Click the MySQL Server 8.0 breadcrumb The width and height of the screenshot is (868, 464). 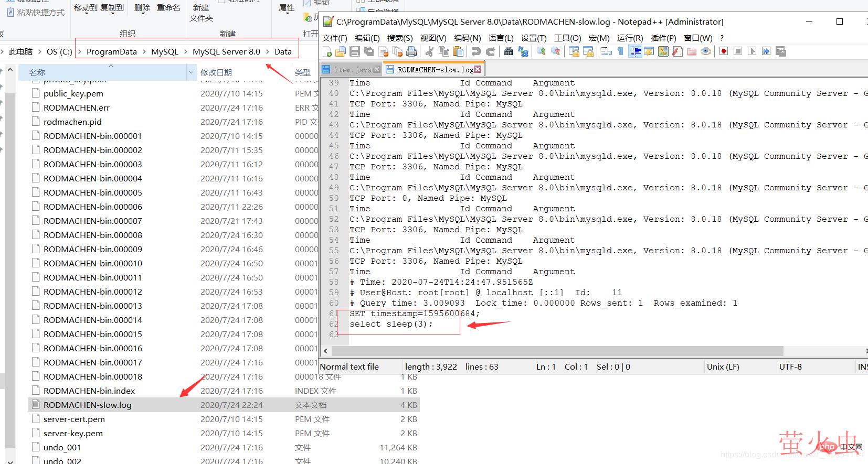tap(226, 51)
